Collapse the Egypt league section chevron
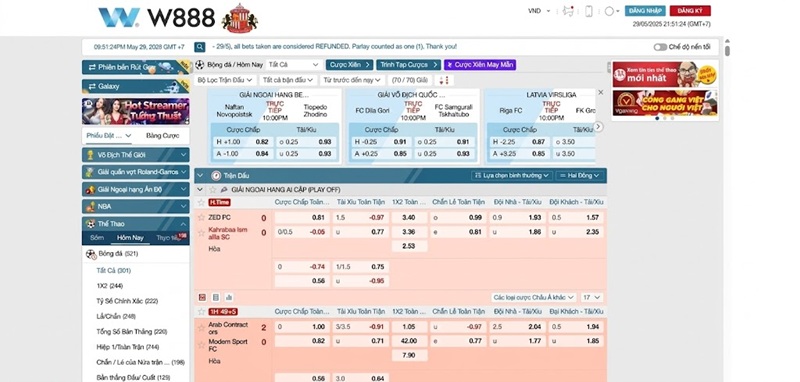The height and width of the screenshot is (382, 800). pyautogui.click(x=201, y=189)
